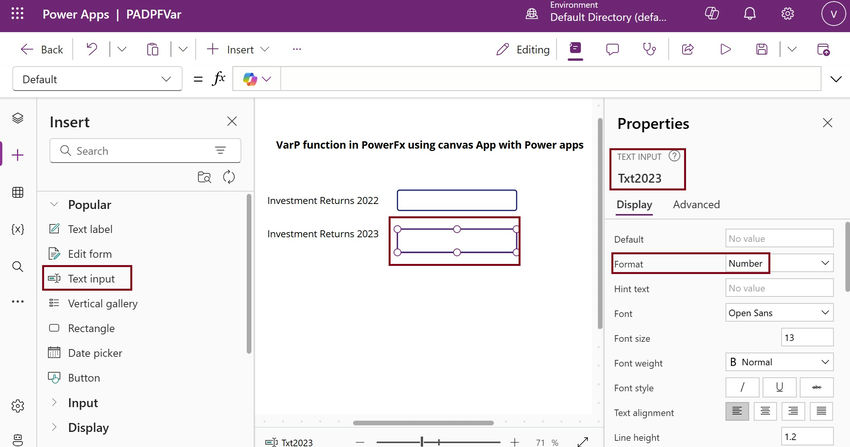Open the virtual agent sidebar icon
Screen dimensions: 850x447
pos(17,439)
